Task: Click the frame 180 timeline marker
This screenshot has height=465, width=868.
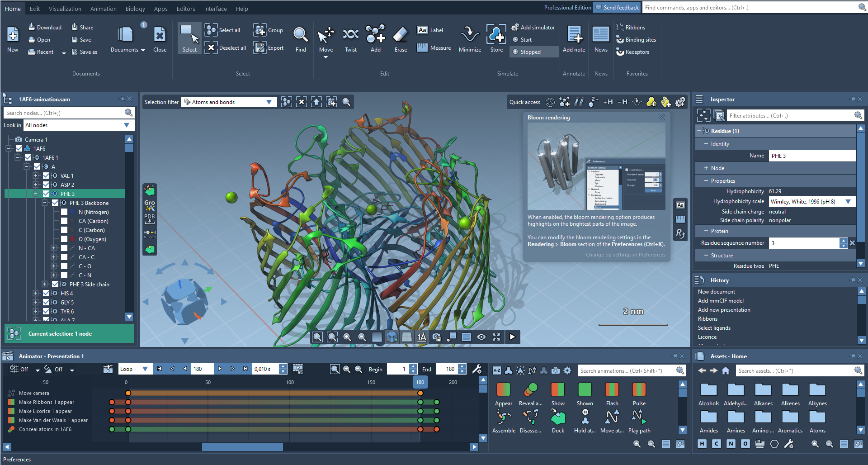Action: tap(420, 382)
